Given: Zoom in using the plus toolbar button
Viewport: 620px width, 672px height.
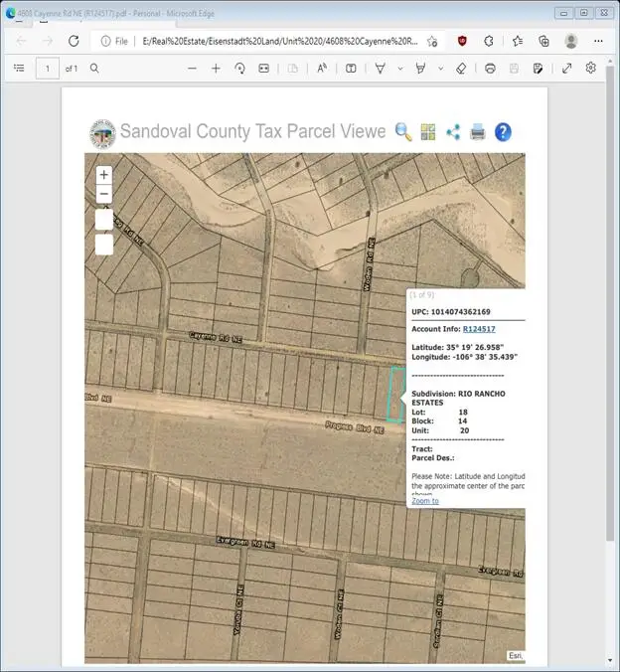Looking at the screenshot, I should click(x=216, y=69).
